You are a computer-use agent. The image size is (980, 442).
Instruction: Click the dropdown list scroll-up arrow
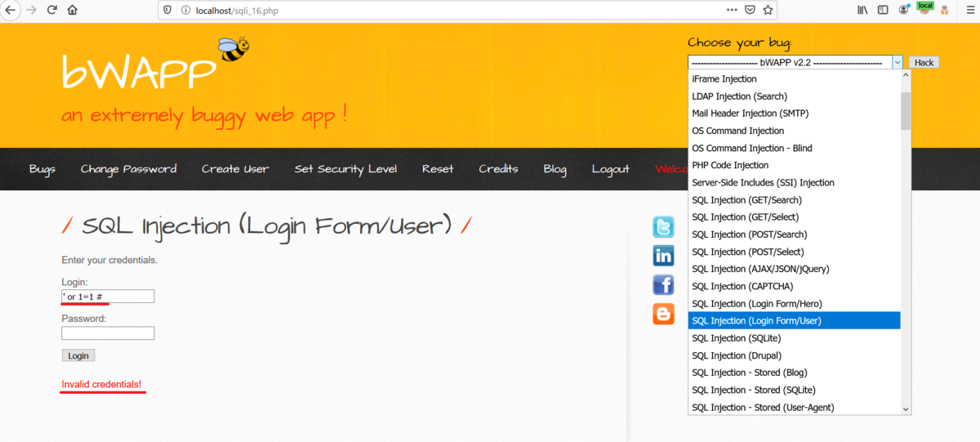click(906, 77)
